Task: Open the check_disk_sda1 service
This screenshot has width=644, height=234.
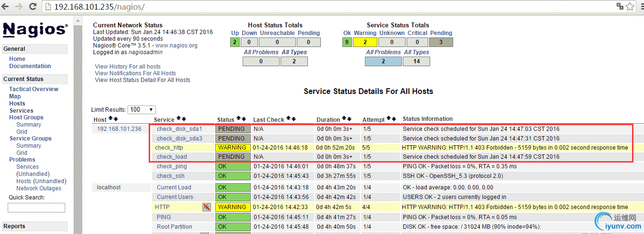Action: tap(179, 129)
